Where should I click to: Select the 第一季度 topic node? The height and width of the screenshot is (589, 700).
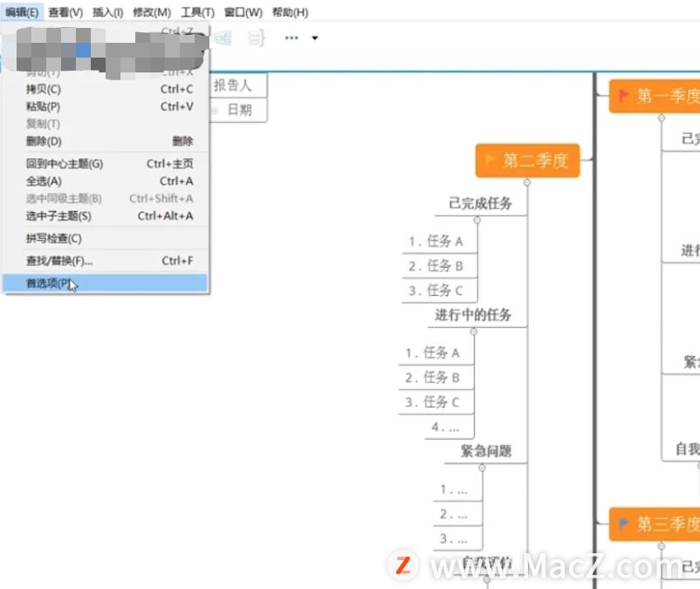655,96
